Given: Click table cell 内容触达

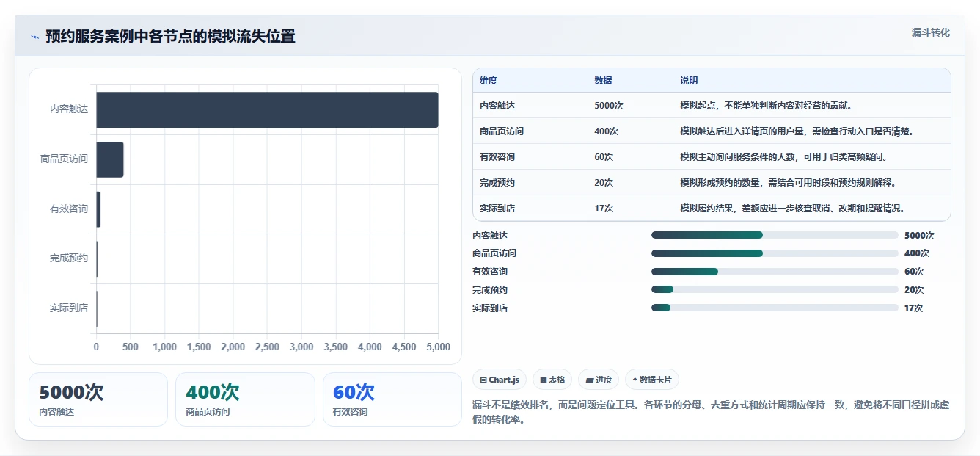Looking at the screenshot, I should coord(497,106).
